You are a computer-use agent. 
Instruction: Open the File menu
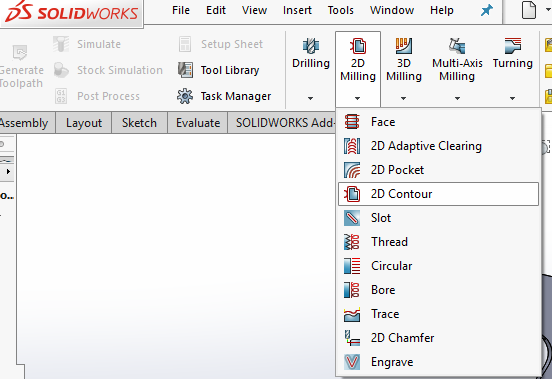coord(181,11)
